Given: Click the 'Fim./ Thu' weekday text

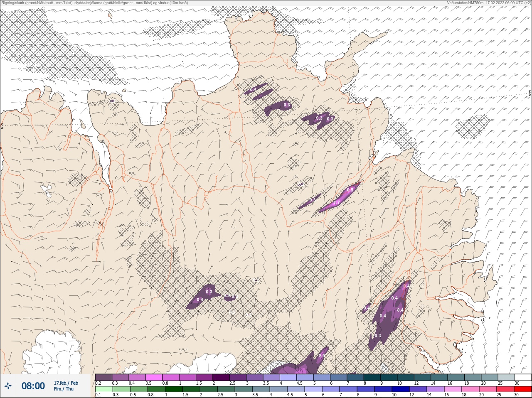Looking at the screenshot, I should click(x=64, y=389).
